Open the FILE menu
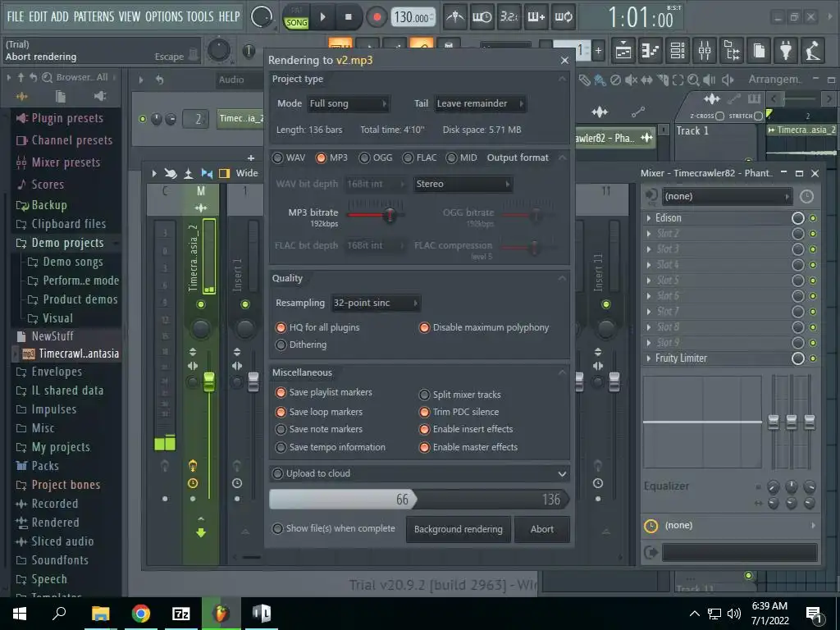The image size is (840, 630). 15,16
